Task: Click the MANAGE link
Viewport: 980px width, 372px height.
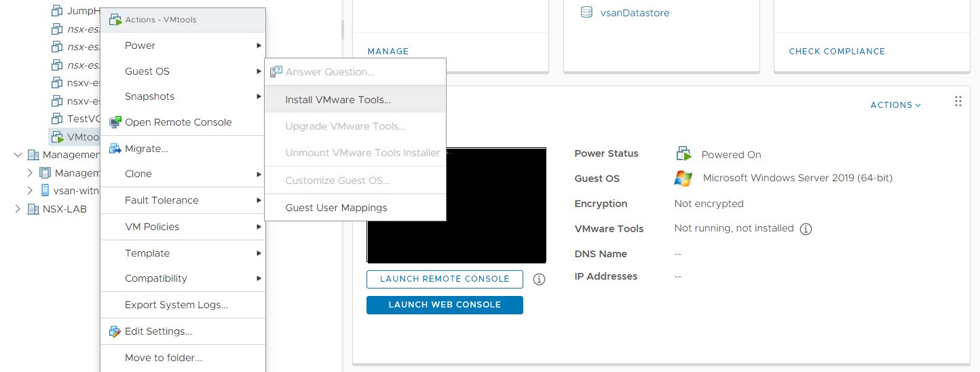Action: click(388, 52)
